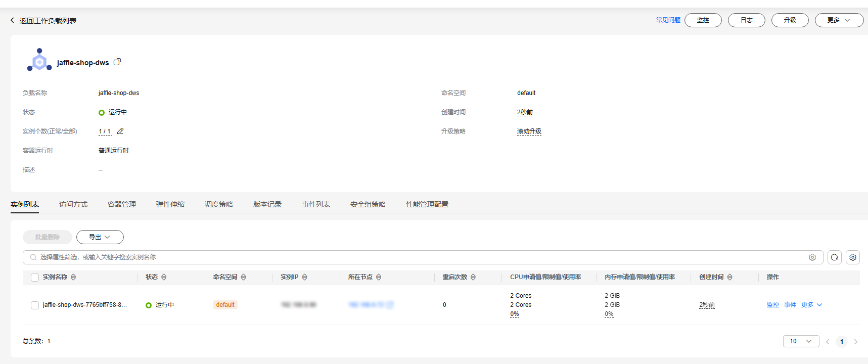This screenshot has height=364, width=868.
Task: Sort by 所在节点 column
Action: point(379,277)
